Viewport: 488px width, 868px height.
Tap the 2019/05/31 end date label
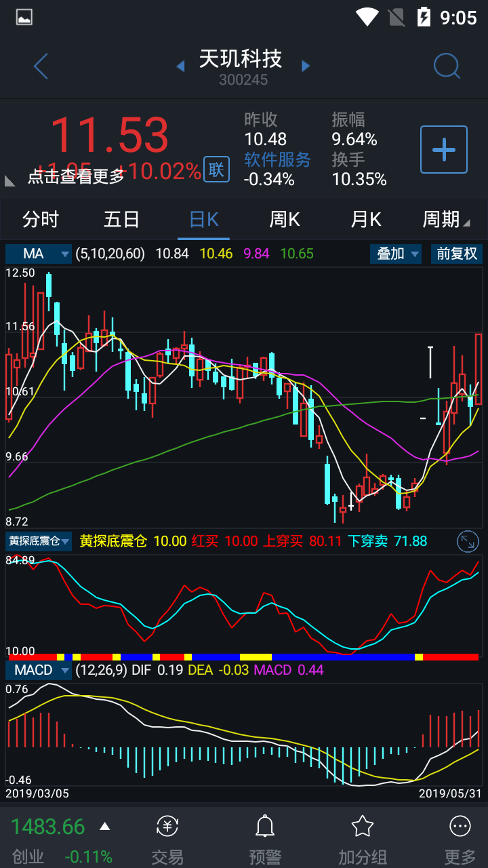click(x=450, y=793)
